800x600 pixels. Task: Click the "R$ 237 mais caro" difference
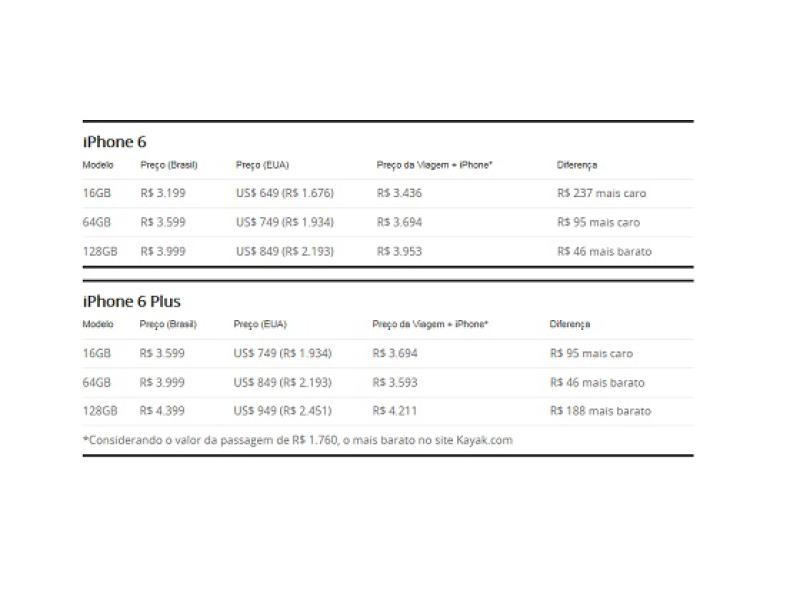602,193
